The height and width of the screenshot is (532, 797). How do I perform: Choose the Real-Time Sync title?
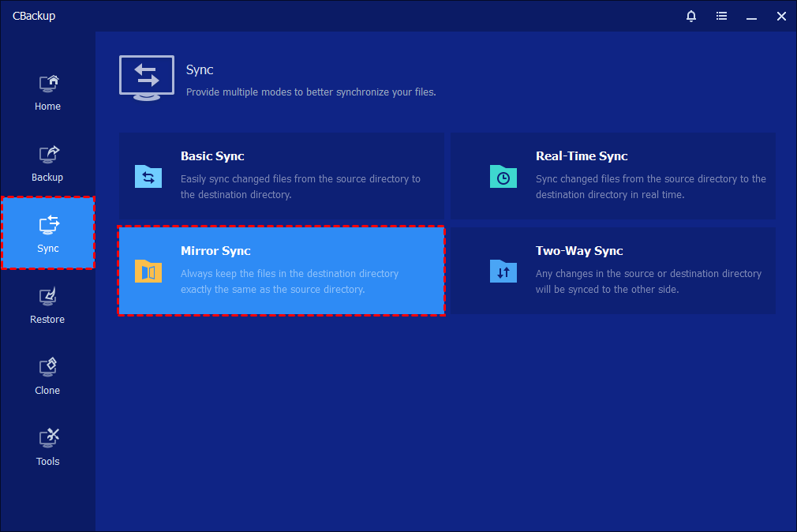point(582,156)
